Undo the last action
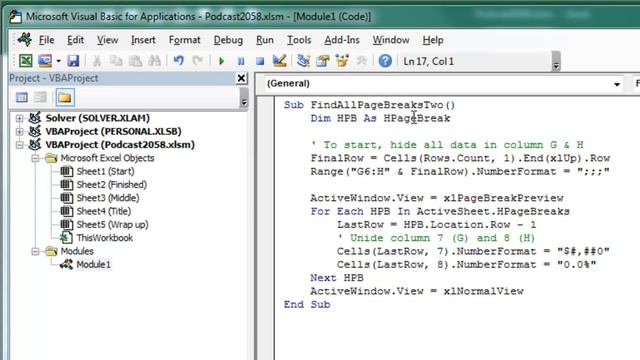 click(x=178, y=61)
